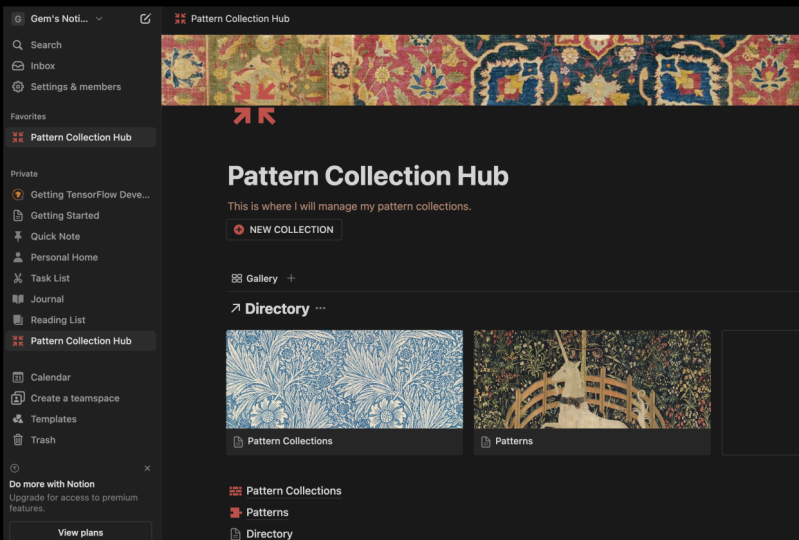Click the Getting TensorFlow Deve... page icon
This screenshot has height=540, width=799.
click(18, 195)
